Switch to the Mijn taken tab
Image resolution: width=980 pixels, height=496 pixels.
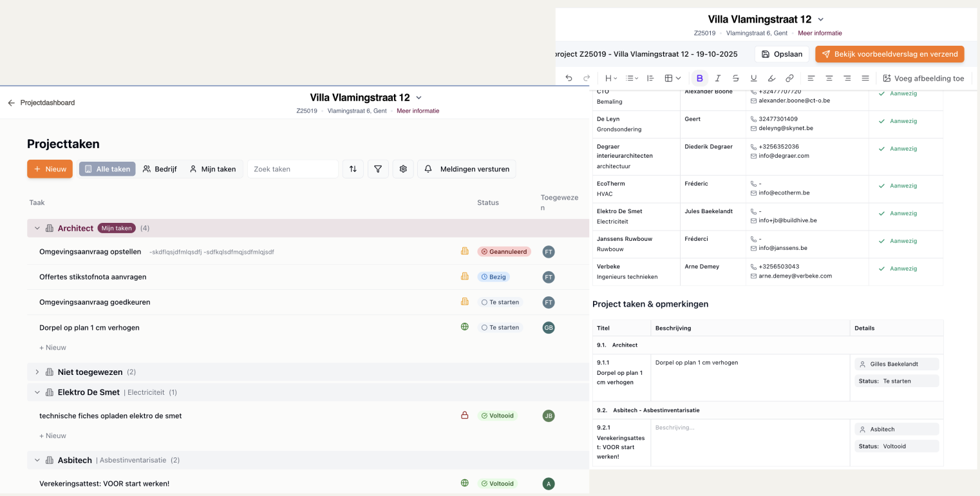pos(212,169)
